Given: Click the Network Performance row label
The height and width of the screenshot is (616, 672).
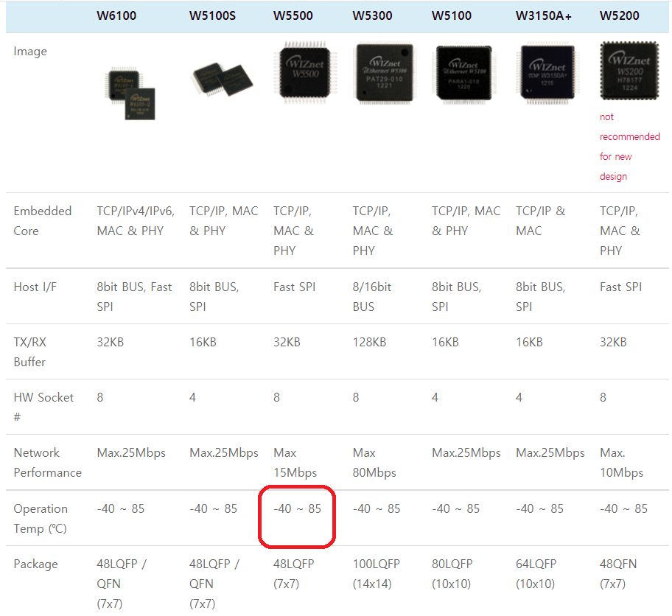Looking at the screenshot, I should (48, 463).
